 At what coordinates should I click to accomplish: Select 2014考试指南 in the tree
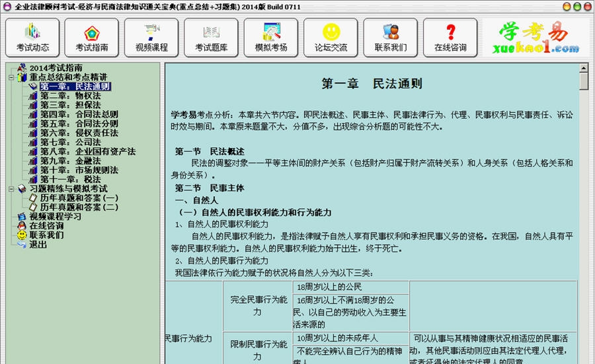click(56, 68)
